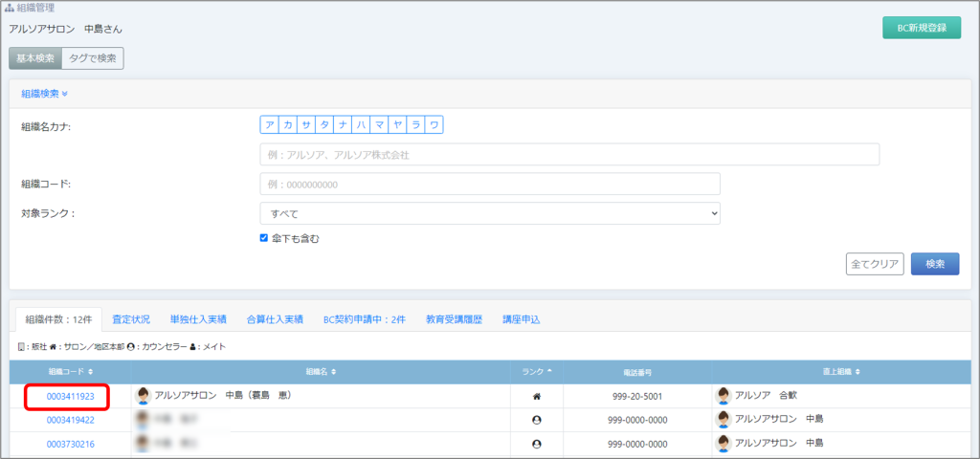Click avatar next to アルソアサロン 中島（蓑島 恵）
980x459 pixels.
coord(145,396)
